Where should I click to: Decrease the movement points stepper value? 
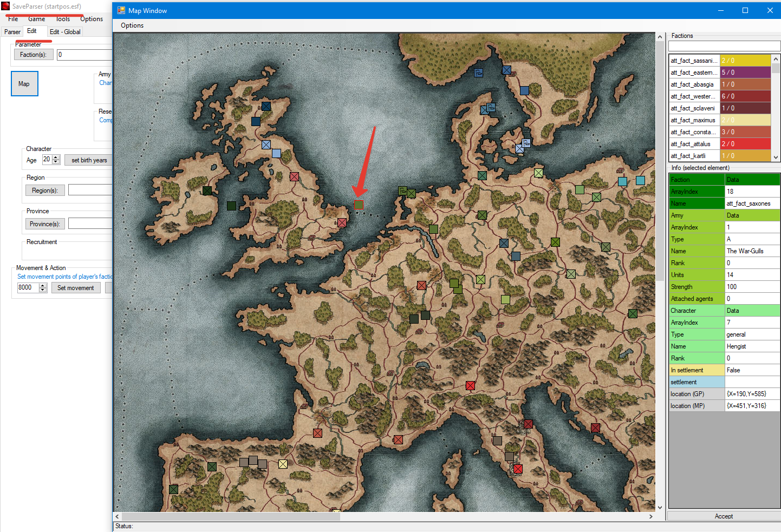coord(43,291)
